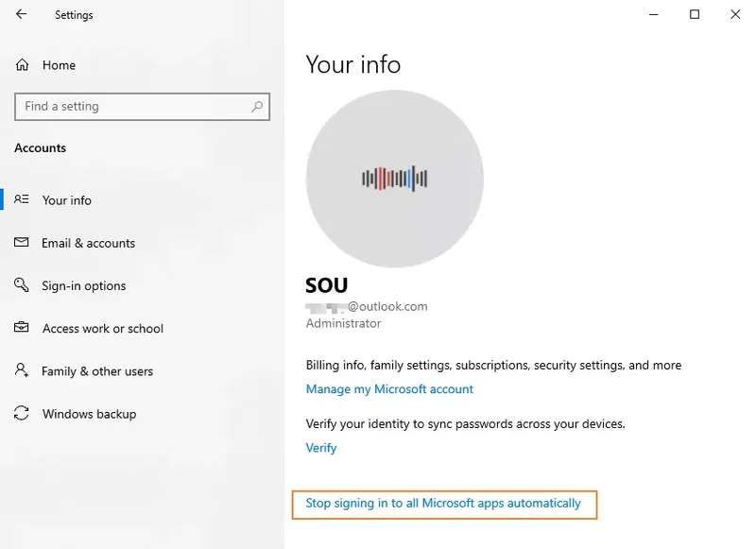Select Your info in sidebar
Screen dimensions: 756x549
(66, 200)
